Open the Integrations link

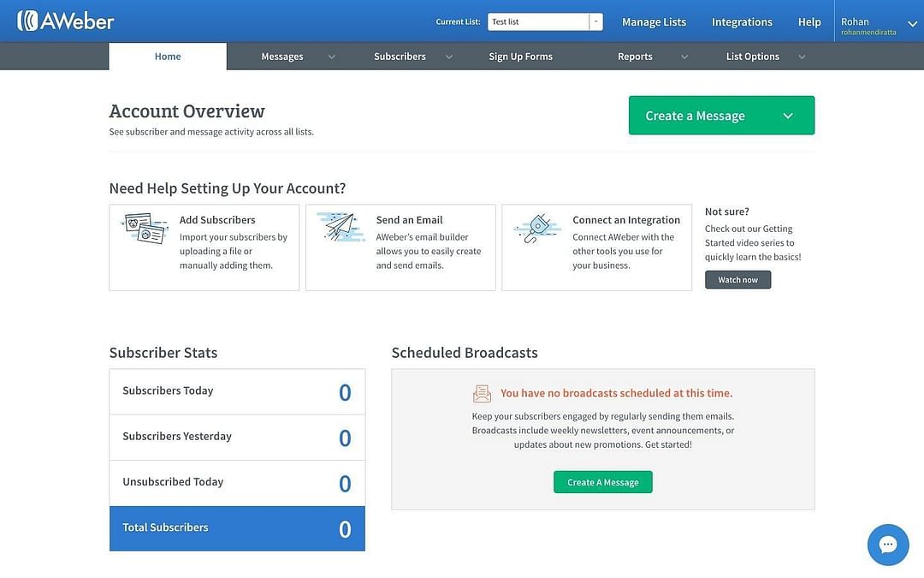click(742, 21)
